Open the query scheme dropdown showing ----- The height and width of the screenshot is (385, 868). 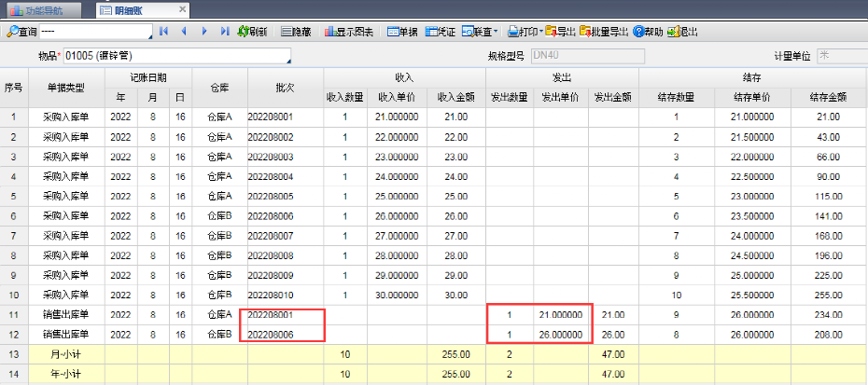click(x=96, y=32)
